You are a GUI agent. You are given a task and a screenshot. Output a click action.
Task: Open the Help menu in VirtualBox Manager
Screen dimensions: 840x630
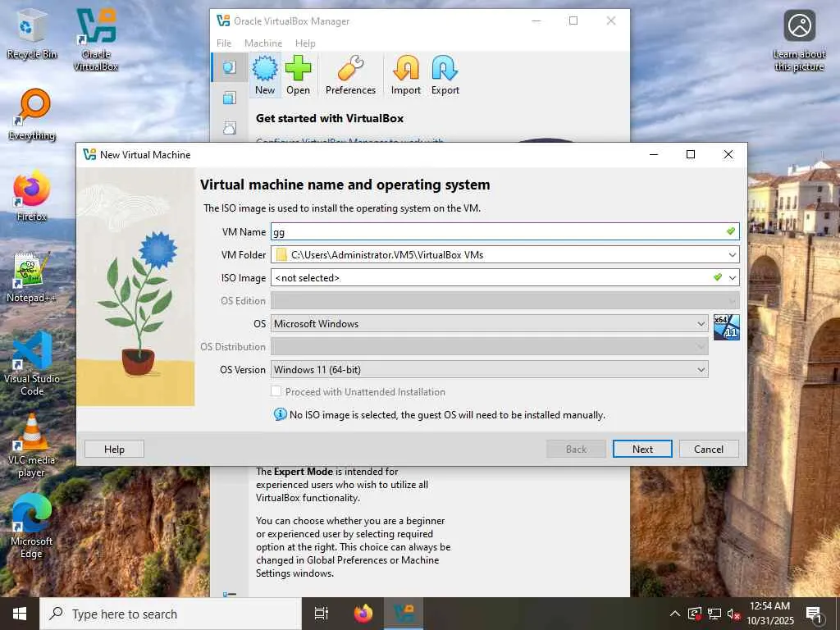305,43
